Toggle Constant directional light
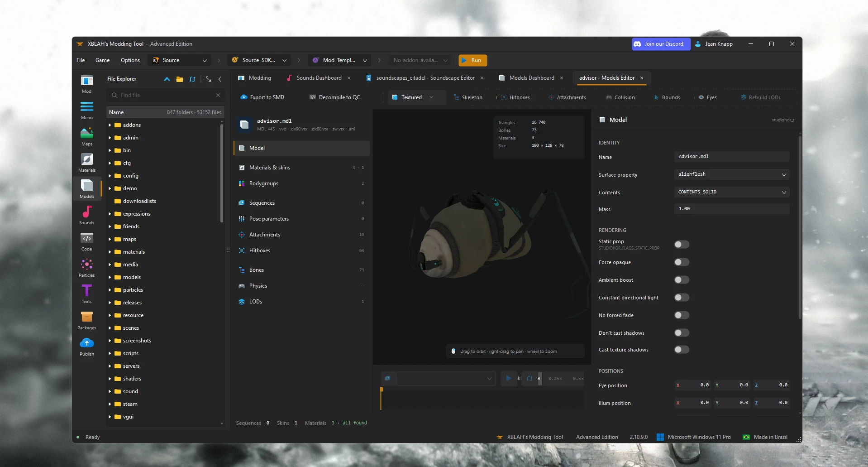Screen dimensions: 868x467 pos(682,298)
